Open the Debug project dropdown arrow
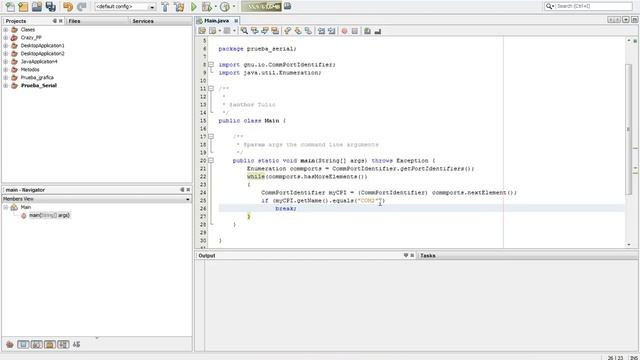 point(216,7)
